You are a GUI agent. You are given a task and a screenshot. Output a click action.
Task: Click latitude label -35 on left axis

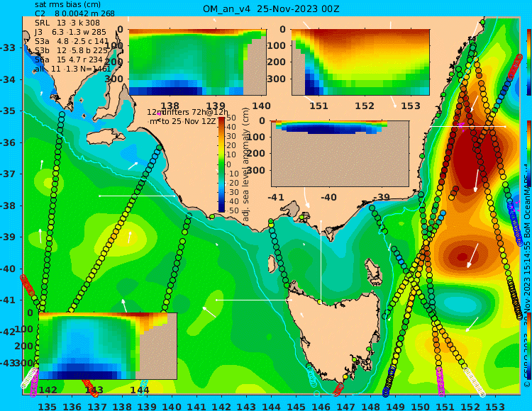click(x=8, y=111)
